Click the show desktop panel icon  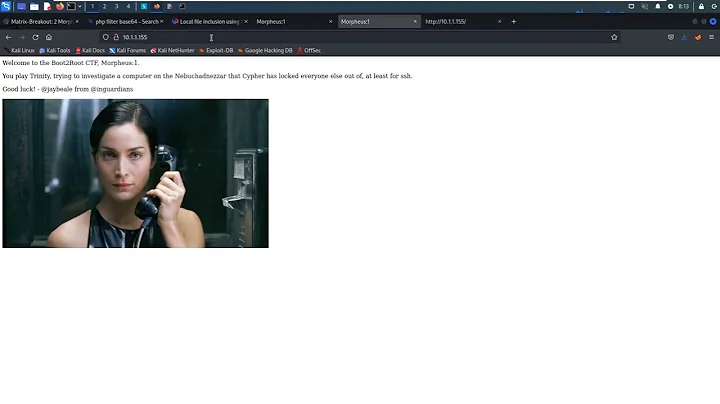[21, 6]
